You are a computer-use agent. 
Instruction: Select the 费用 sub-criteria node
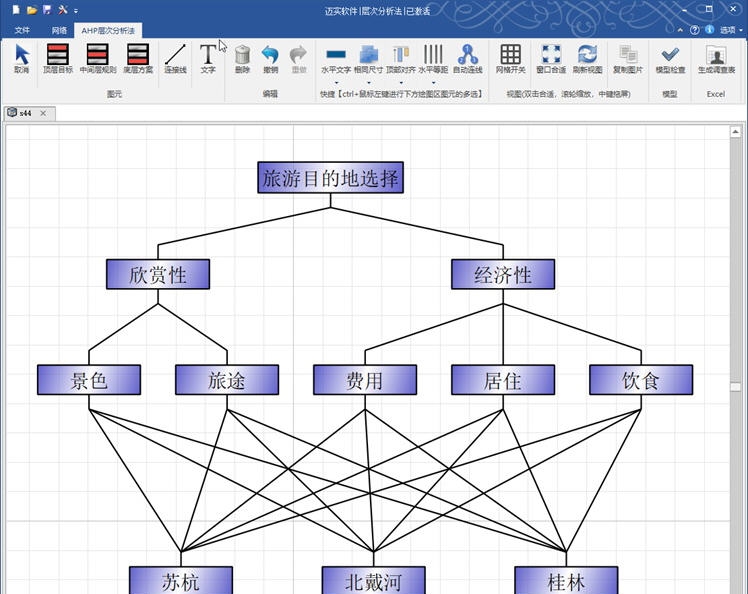[365, 380]
